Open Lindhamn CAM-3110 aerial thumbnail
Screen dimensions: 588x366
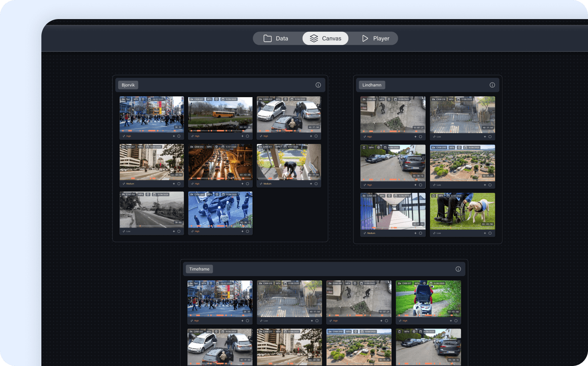(462, 164)
